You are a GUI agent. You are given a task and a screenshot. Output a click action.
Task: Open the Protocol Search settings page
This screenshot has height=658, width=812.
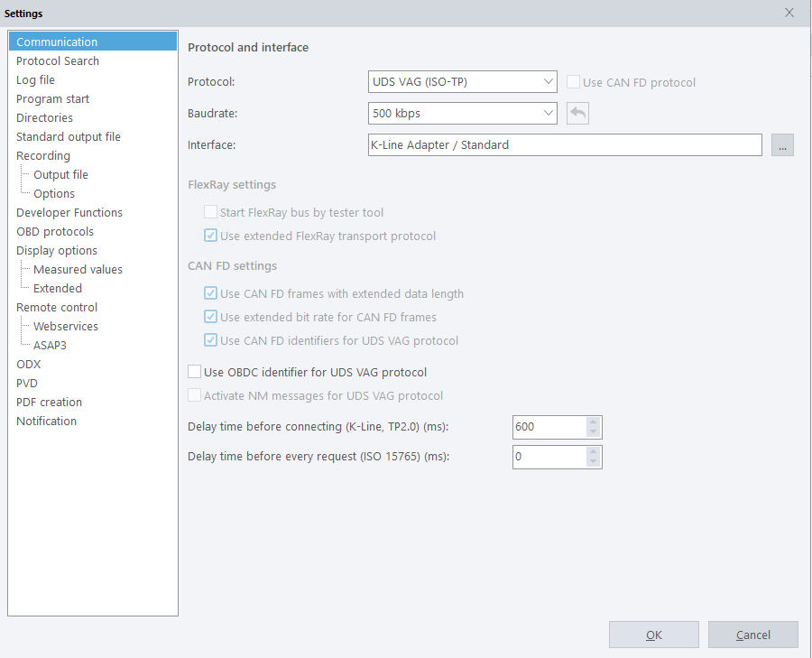click(x=58, y=60)
